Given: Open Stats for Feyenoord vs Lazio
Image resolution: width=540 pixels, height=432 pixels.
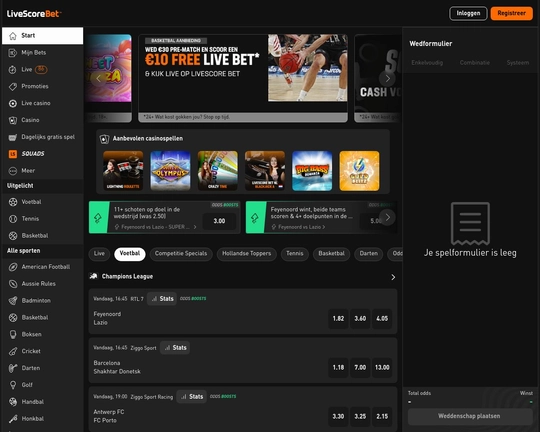Looking at the screenshot, I should pos(162,299).
